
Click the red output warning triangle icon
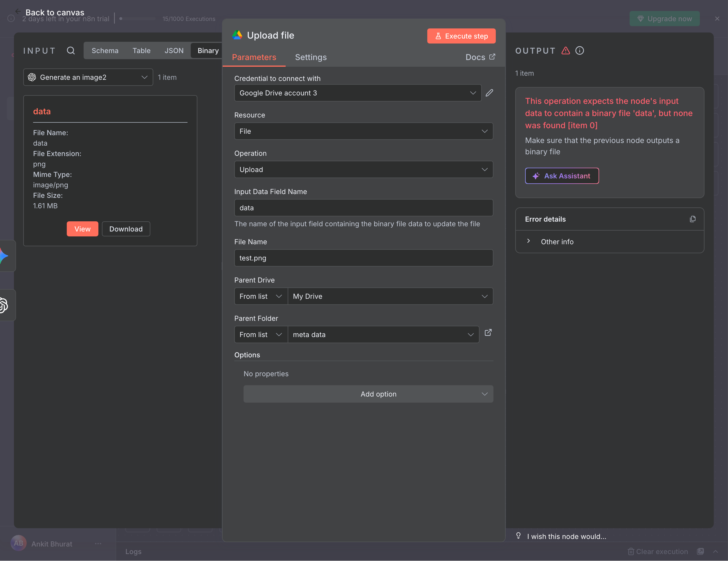tap(566, 51)
